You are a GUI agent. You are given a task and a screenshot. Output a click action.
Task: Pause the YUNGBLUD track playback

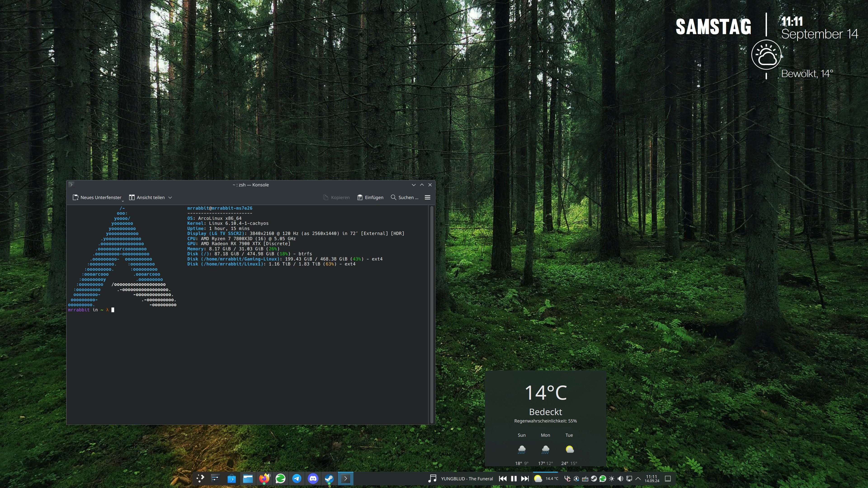click(x=514, y=479)
